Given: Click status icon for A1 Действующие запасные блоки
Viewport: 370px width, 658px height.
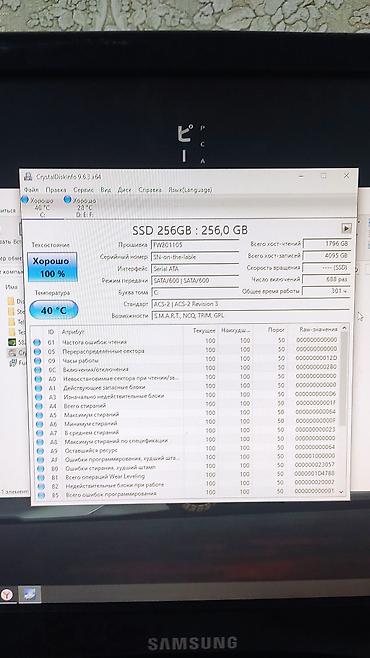Looking at the screenshot, I should pyautogui.click(x=38, y=388).
